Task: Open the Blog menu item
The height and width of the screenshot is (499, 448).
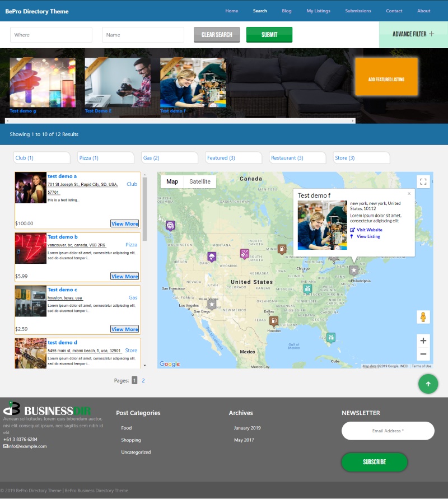Action: tap(287, 11)
